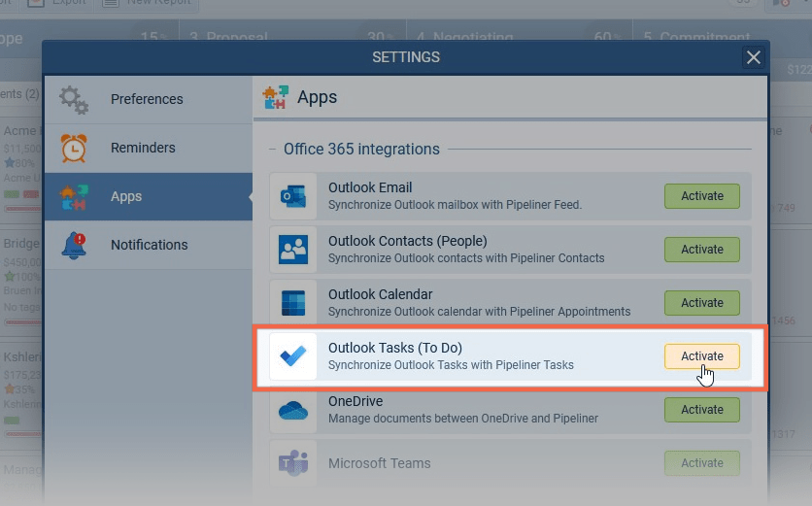Click the Microsoft Teams icon
Image resolution: width=812 pixels, height=506 pixels.
coord(293,463)
